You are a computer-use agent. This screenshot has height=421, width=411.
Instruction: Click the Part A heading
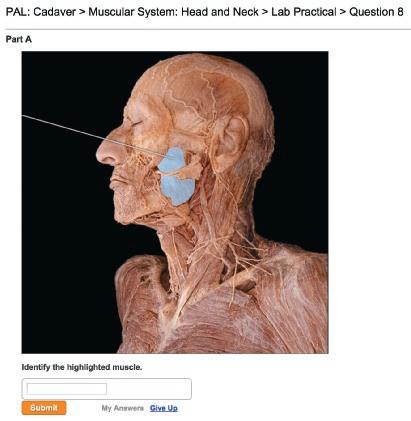19,39
